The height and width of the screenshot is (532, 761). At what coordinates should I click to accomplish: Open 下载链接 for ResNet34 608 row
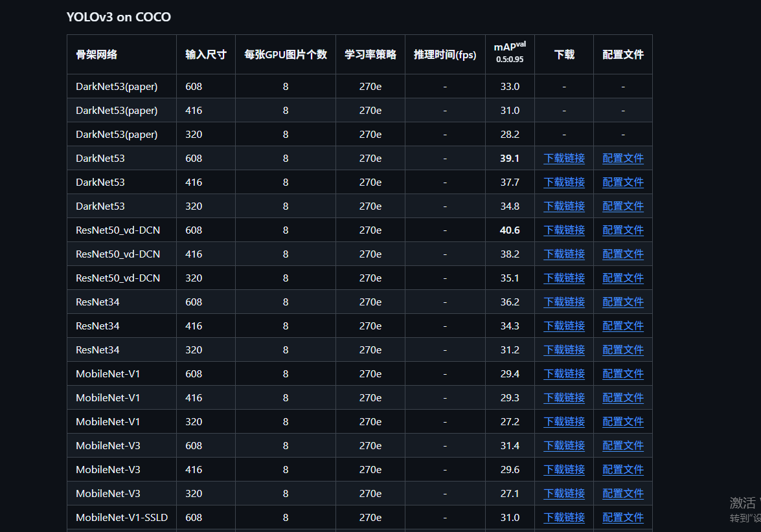point(564,302)
